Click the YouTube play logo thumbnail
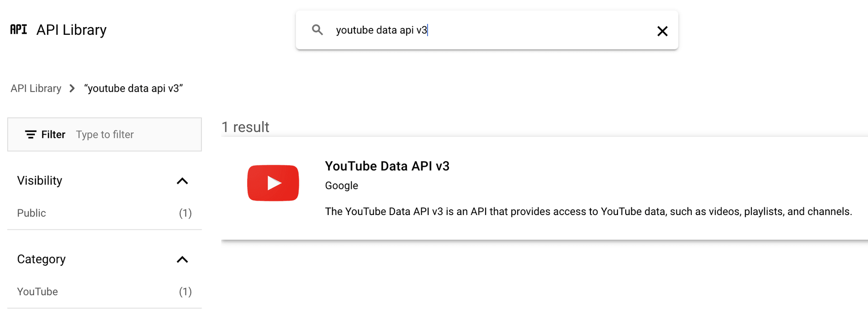868x328 pixels. 273,183
